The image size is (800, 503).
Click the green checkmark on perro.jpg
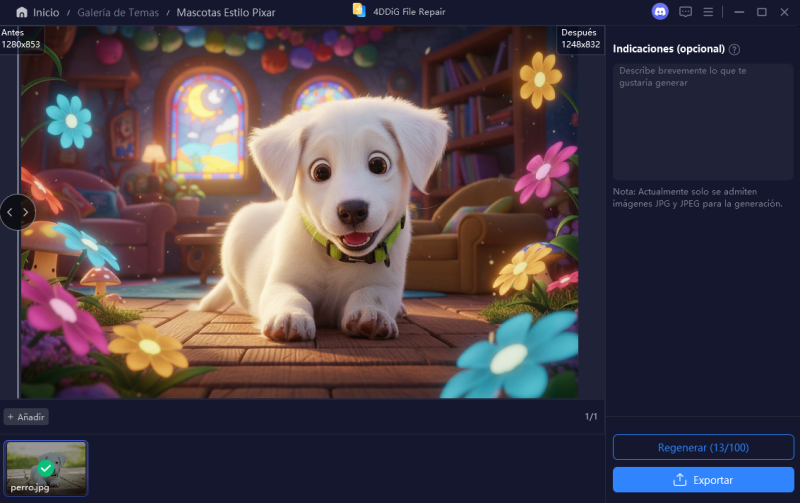46,468
